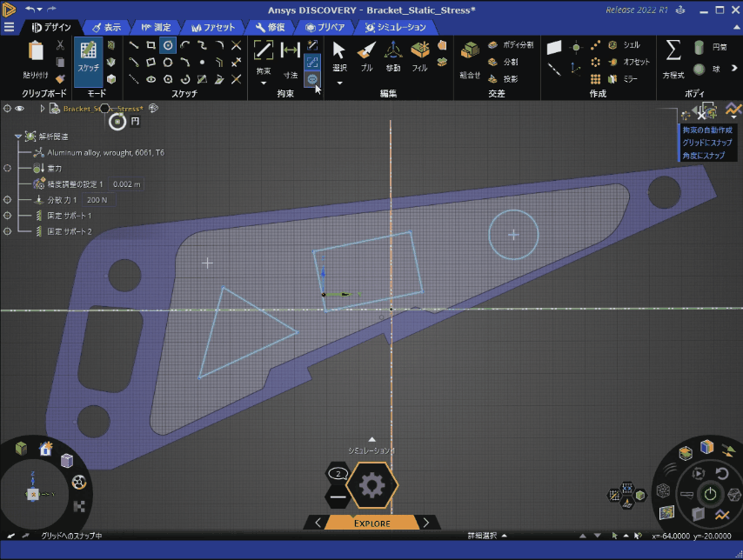Click the Combine tool icon
The width and height of the screenshot is (743, 560).
click(470, 50)
